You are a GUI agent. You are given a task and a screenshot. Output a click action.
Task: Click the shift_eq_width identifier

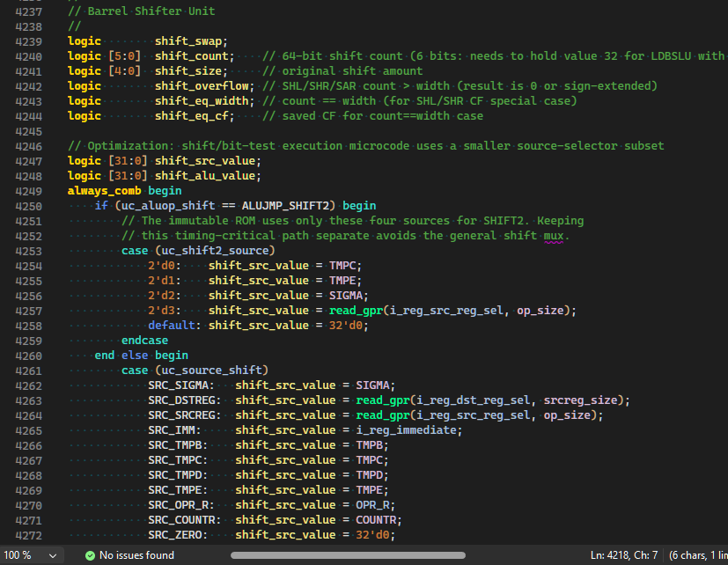coord(202,100)
